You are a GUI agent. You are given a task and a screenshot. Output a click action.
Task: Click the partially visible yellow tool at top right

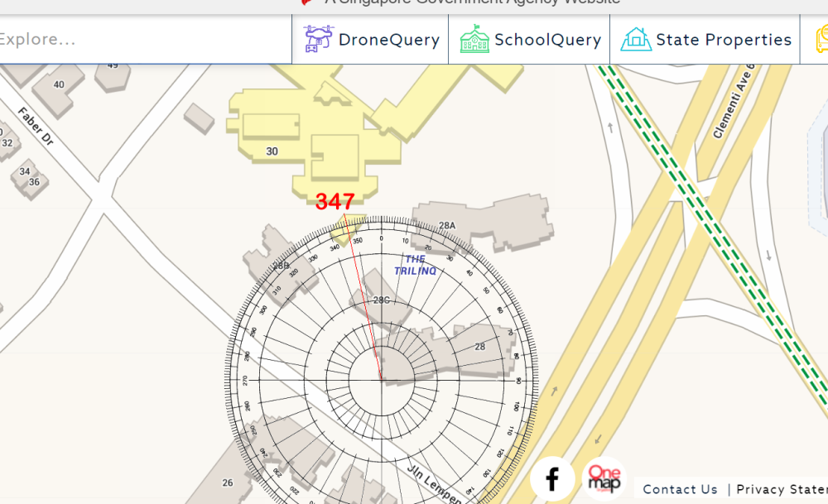821,38
